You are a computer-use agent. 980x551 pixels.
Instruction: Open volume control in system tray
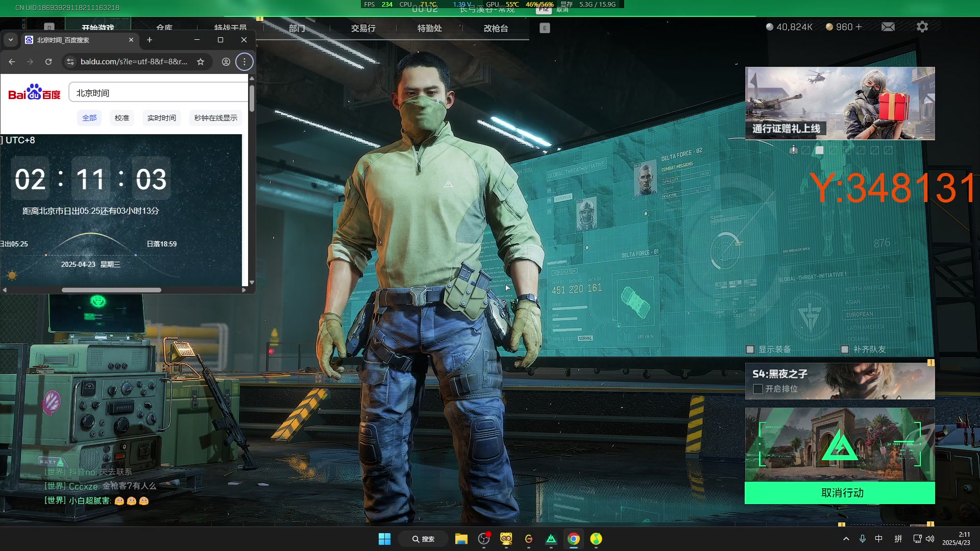click(930, 539)
